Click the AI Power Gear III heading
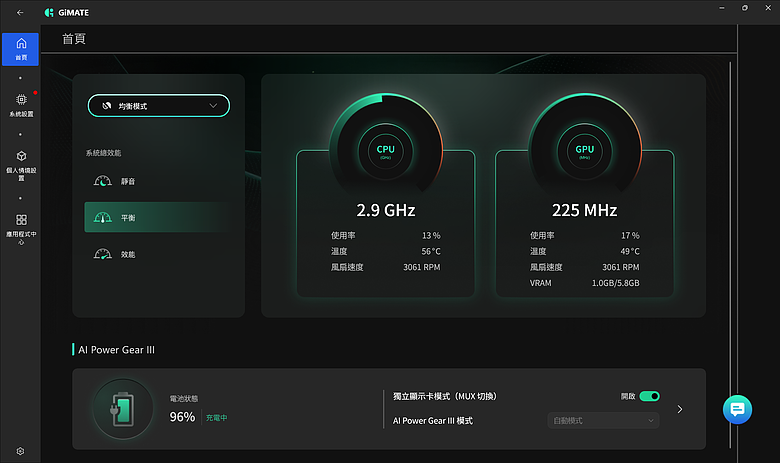780x463 pixels. tap(116, 350)
